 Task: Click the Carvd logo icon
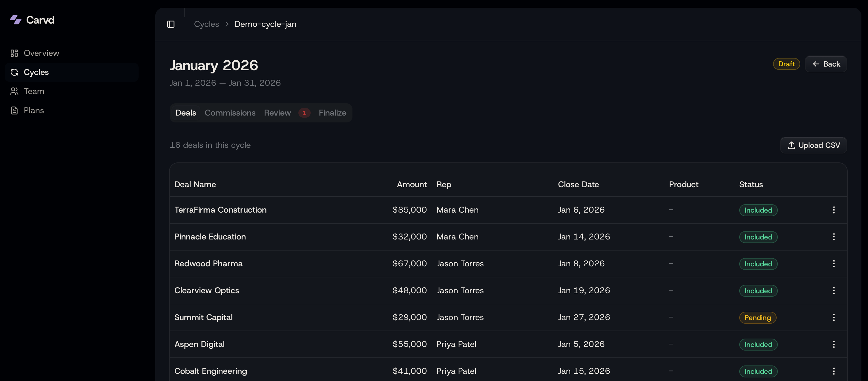(x=16, y=20)
